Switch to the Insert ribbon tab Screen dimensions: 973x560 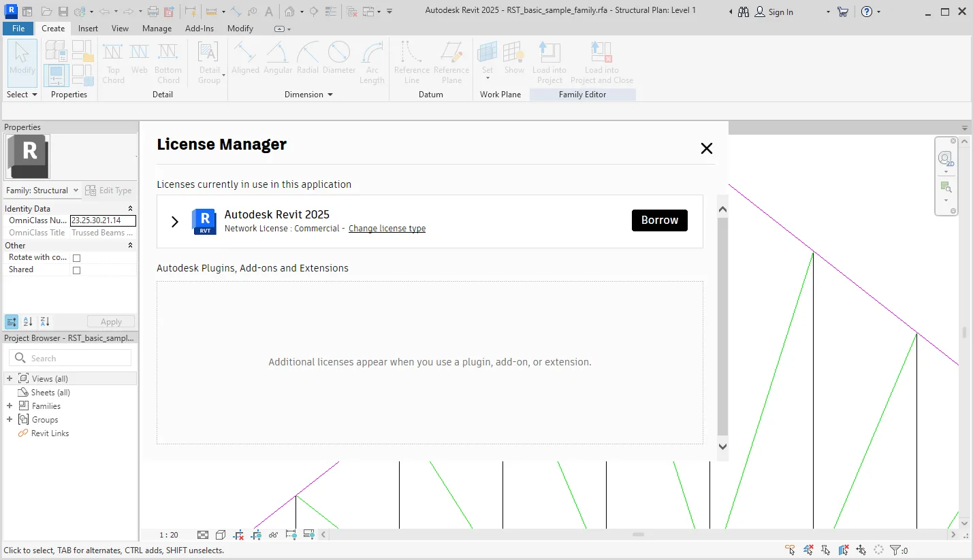pyautogui.click(x=88, y=29)
